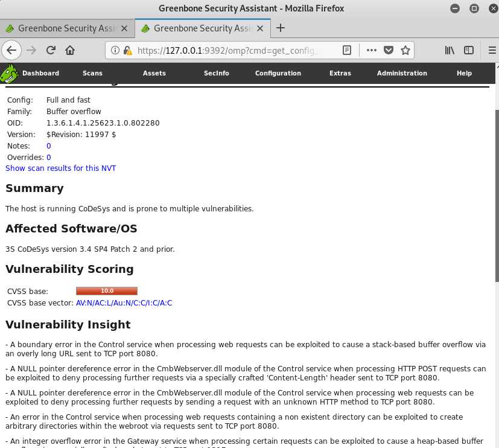The image size is (499, 448).
Task: Toggle reader view icon in address bar
Action: click(x=346, y=50)
